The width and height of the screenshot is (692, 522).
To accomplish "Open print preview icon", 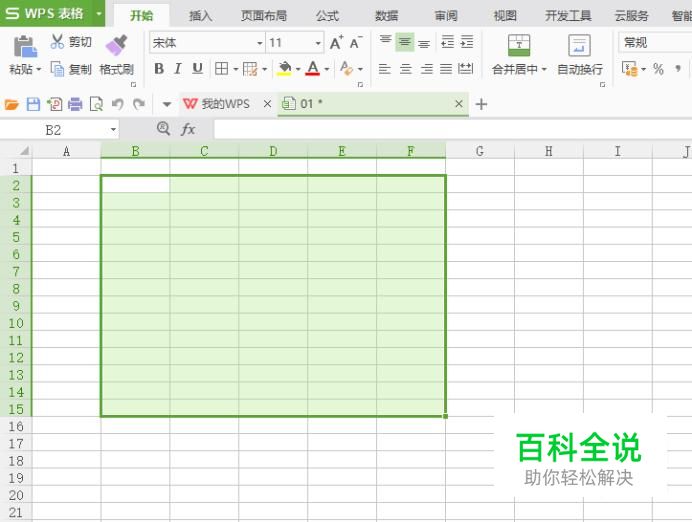I will pyautogui.click(x=96, y=104).
